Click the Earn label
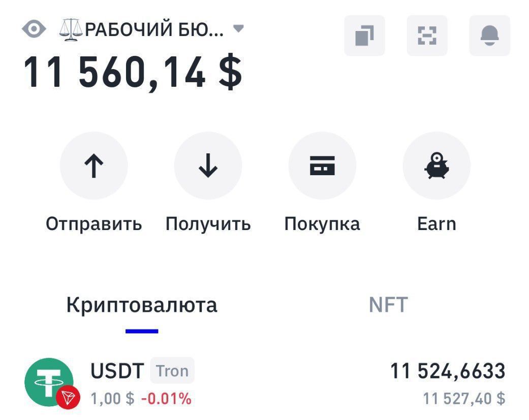The height and width of the screenshot is (420, 529). [x=437, y=224]
